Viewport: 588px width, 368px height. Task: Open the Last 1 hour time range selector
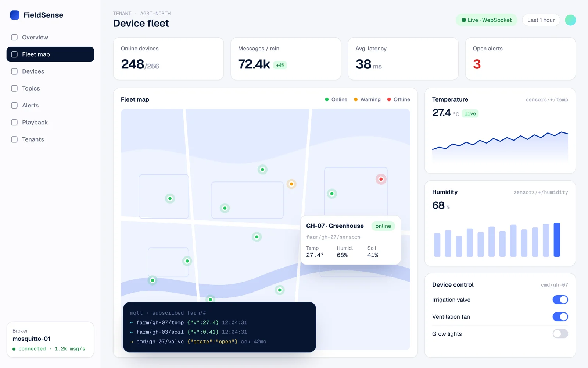click(541, 20)
